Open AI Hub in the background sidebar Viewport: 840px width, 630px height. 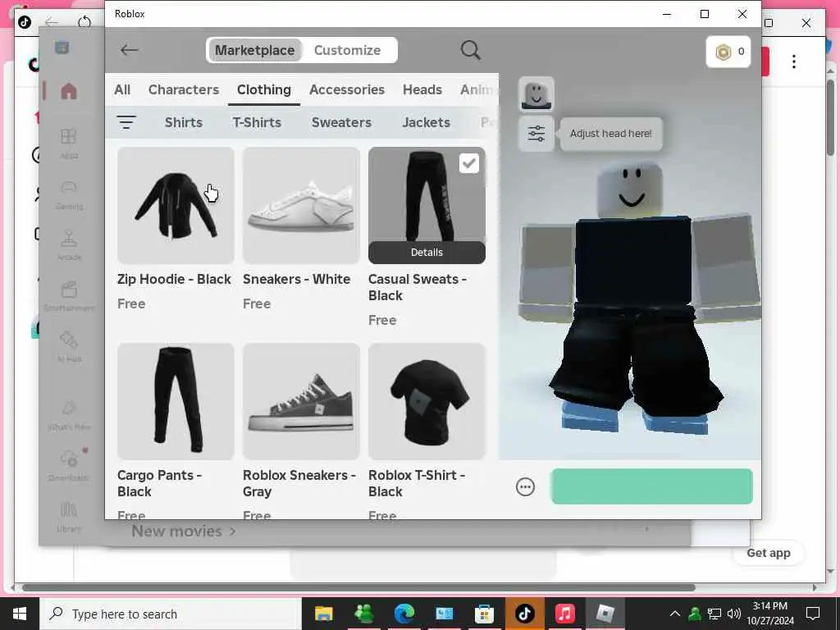(x=69, y=347)
